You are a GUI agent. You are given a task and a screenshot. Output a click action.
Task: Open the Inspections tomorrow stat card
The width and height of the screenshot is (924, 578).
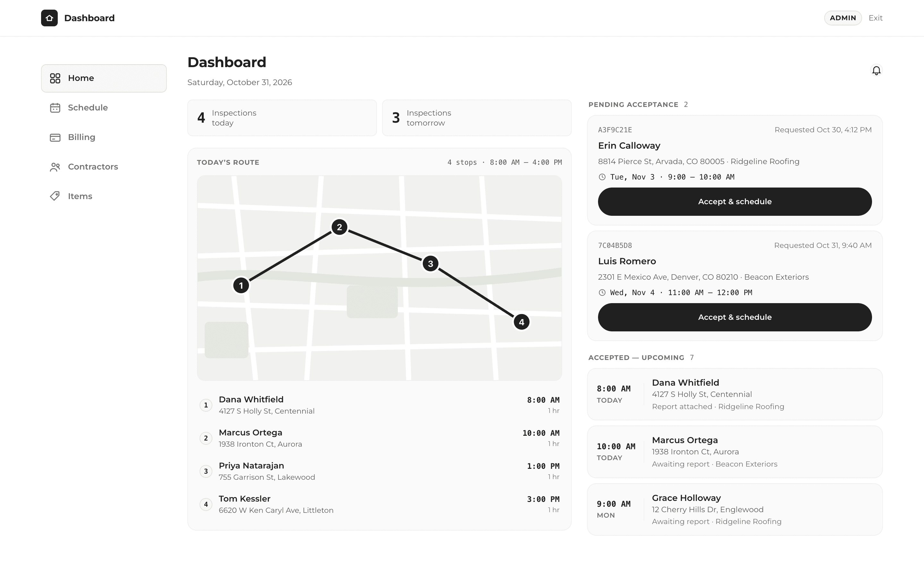(476, 118)
